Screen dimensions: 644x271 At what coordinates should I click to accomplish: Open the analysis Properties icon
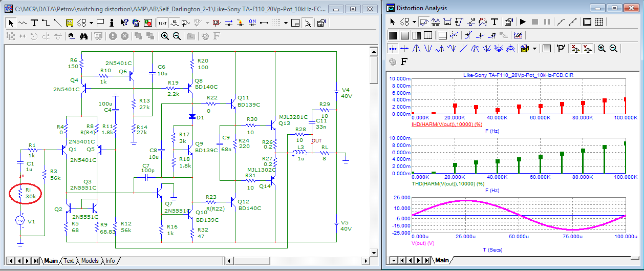click(x=508, y=22)
